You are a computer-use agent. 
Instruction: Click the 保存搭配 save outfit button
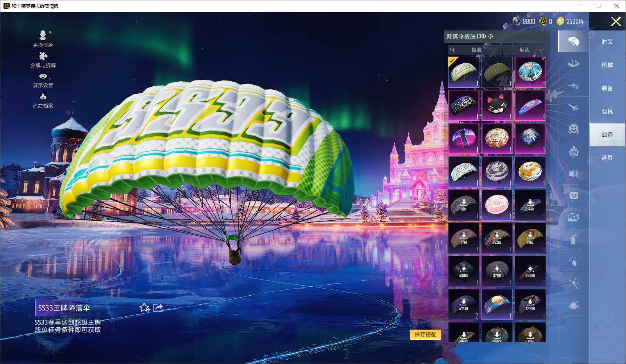pos(425,334)
